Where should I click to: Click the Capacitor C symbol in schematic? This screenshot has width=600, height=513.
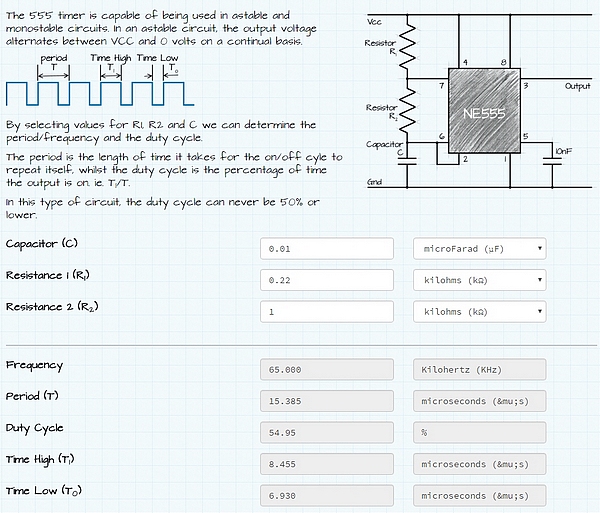coord(407,161)
